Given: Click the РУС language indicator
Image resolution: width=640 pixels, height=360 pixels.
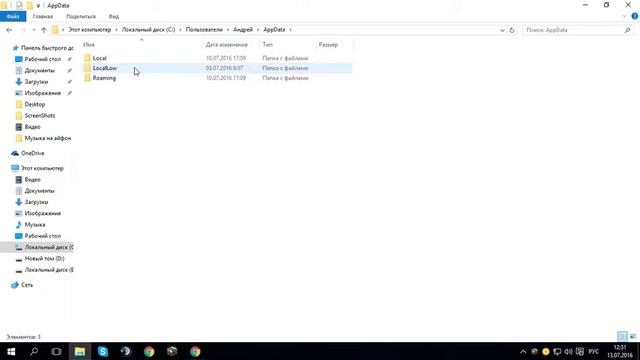Looking at the screenshot, I should 594,352.
